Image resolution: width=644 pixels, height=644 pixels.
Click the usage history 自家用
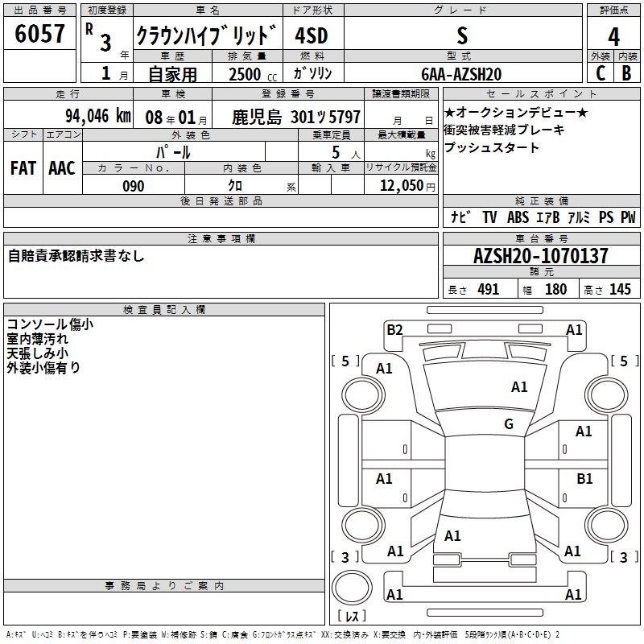pos(172,74)
